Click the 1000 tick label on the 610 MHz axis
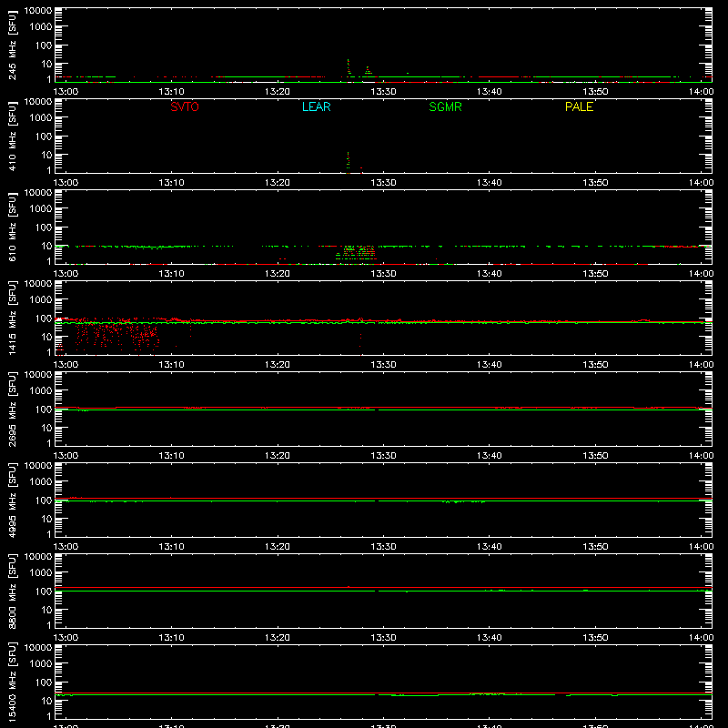 click(x=41, y=209)
